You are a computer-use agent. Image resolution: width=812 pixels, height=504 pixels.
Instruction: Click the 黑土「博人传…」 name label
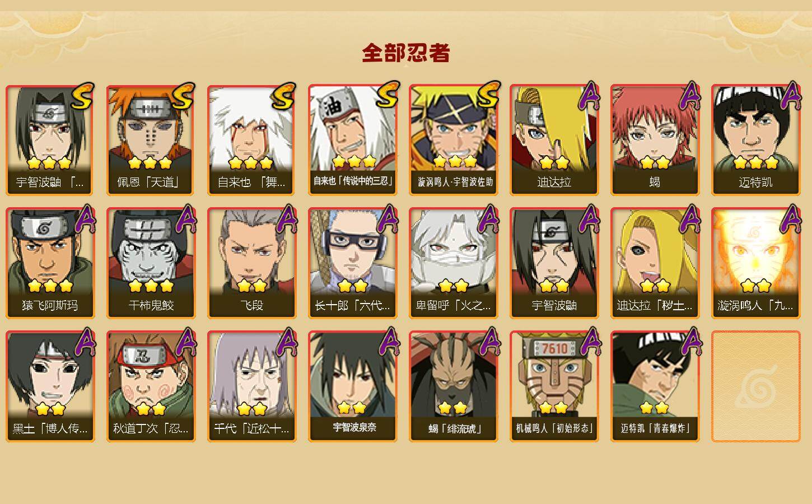(50, 429)
